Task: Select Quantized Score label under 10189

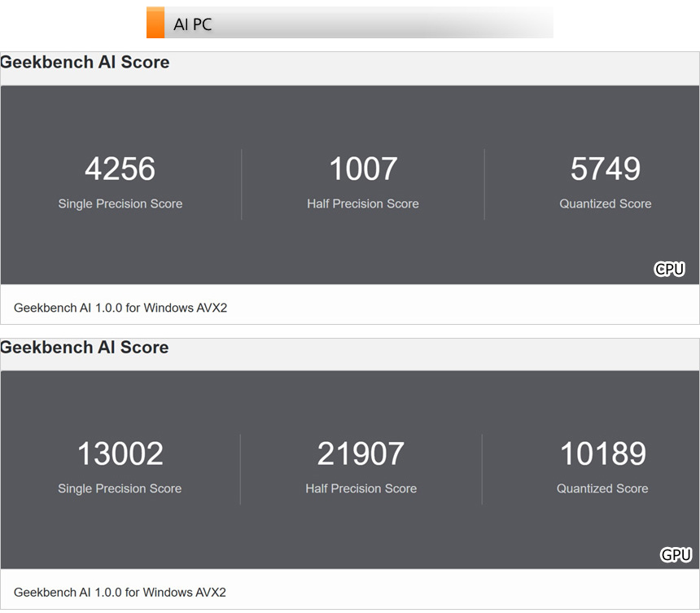Action: [602, 488]
